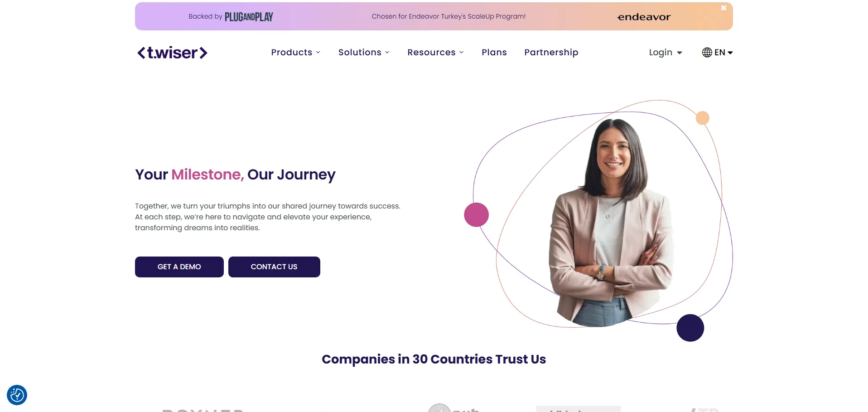Expand the Resources dropdown menu
This screenshot has width=868, height=412.
[435, 53]
